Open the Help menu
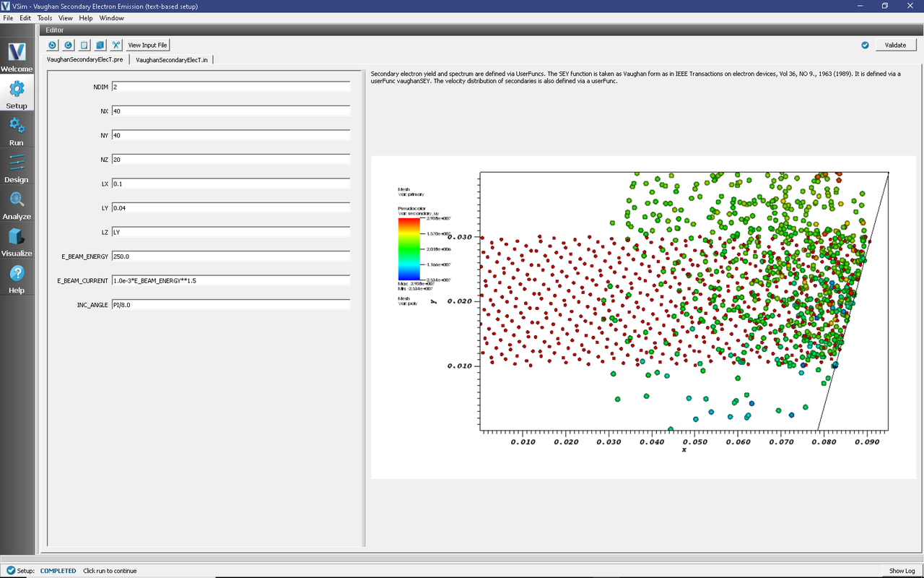The width and height of the screenshot is (924, 578). [86, 17]
